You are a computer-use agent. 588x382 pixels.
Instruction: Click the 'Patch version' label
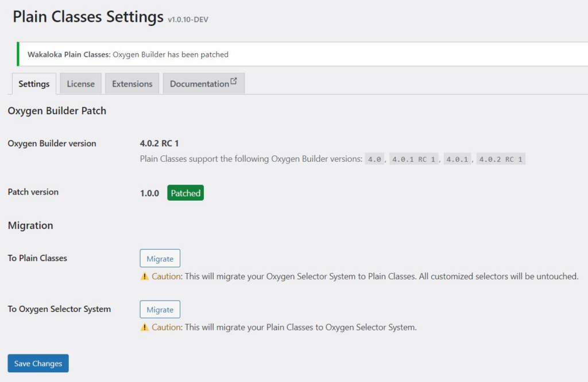coord(33,192)
